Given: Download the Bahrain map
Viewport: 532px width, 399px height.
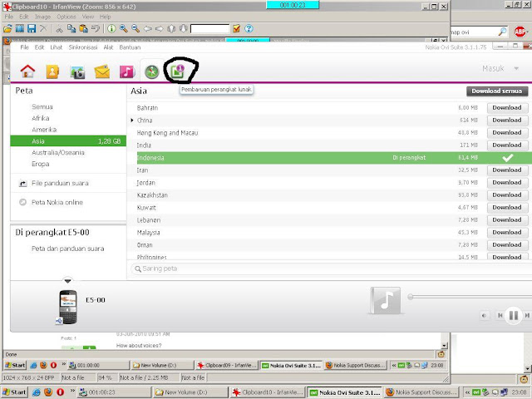Looking at the screenshot, I should [x=507, y=107].
